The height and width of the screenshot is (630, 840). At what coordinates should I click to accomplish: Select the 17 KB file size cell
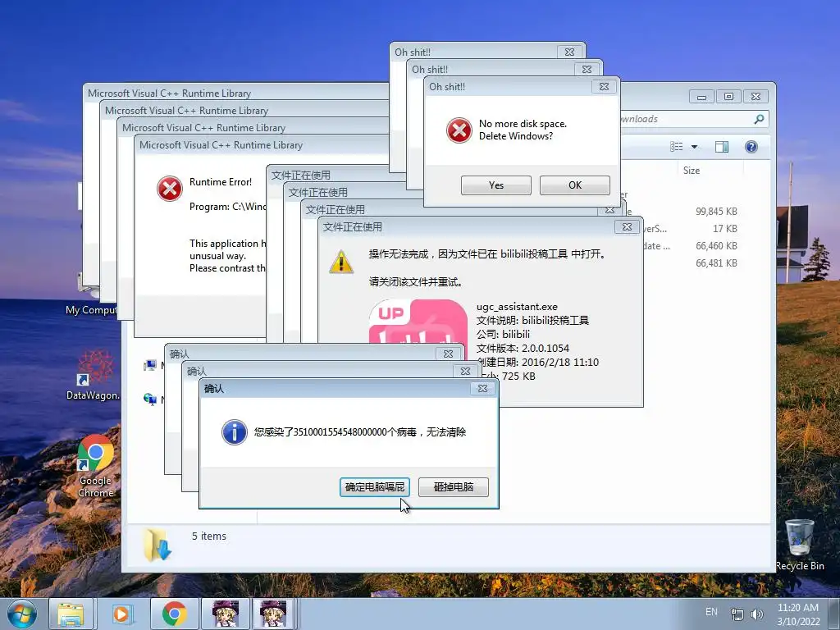(725, 229)
